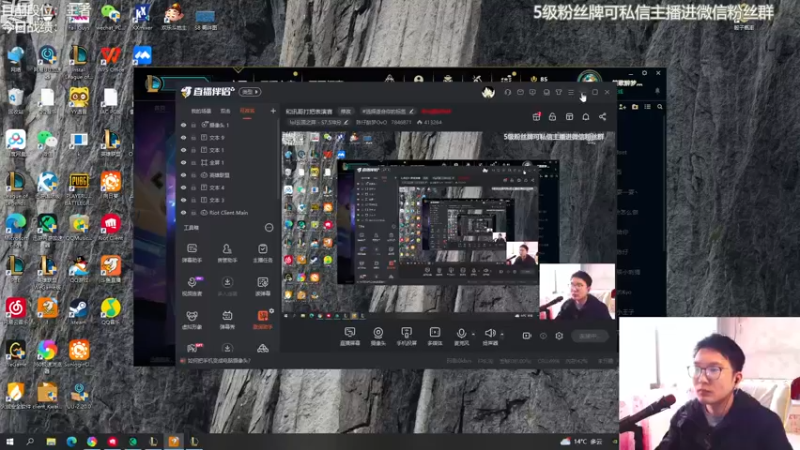This screenshot has height=450, width=800.
Task: Open 虚拟形象 bear-face tool
Action: 192,320
